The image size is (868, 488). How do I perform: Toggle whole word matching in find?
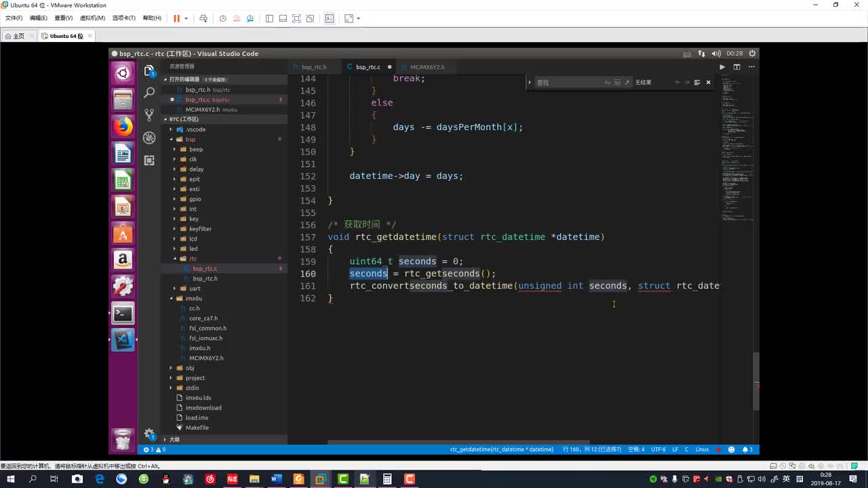[617, 83]
